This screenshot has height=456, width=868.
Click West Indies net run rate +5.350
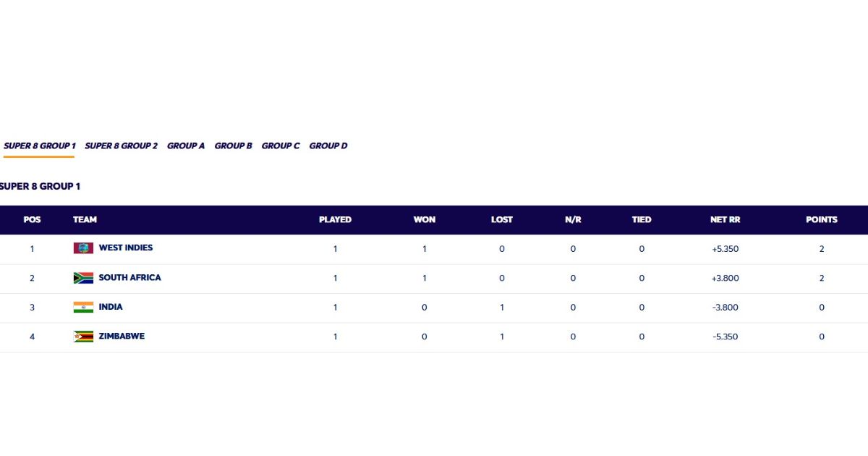pos(725,249)
